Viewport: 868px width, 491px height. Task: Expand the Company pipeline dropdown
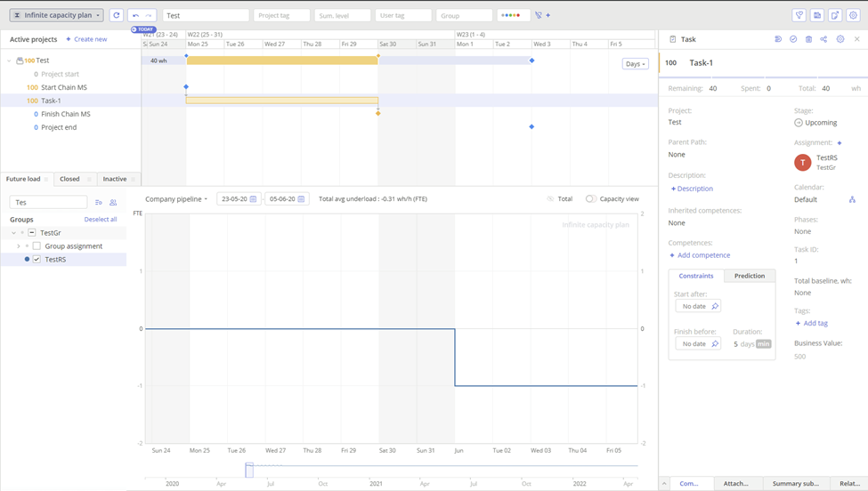(x=176, y=199)
